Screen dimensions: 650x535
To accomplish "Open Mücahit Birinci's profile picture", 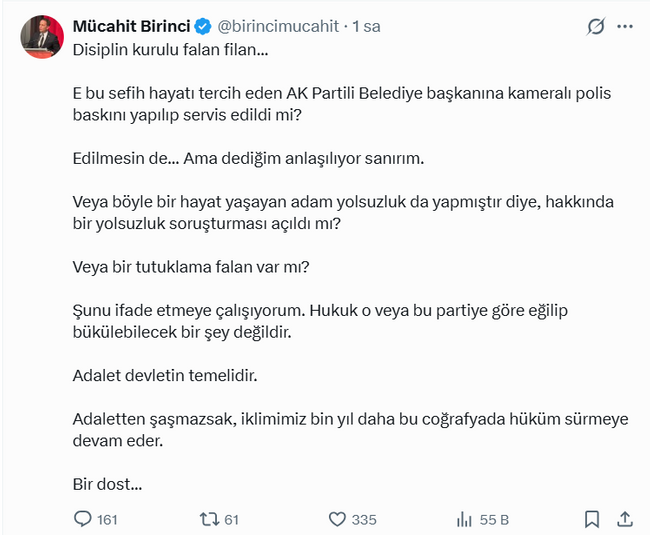I will 42,38.
